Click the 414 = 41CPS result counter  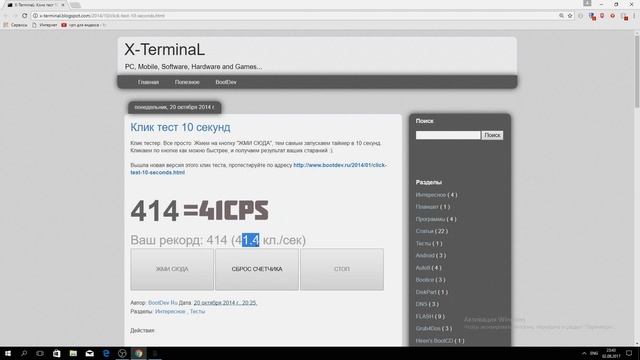pyautogui.click(x=199, y=211)
